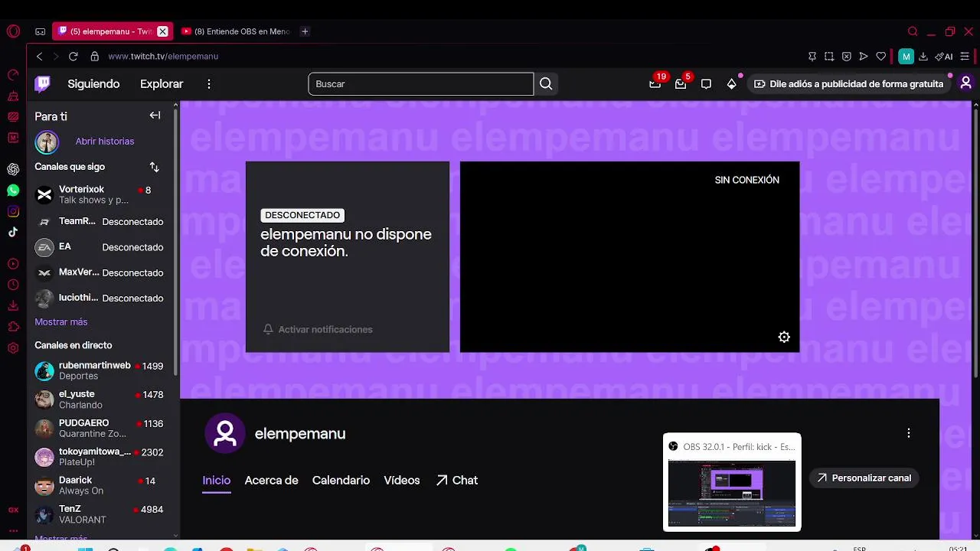Go to Siguiendo page
Image resolution: width=980 pixels, height=551 pixels.
point(93,84)
